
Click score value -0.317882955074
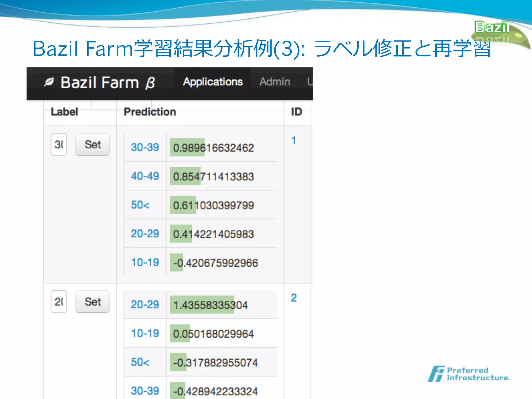pos(216,363)
